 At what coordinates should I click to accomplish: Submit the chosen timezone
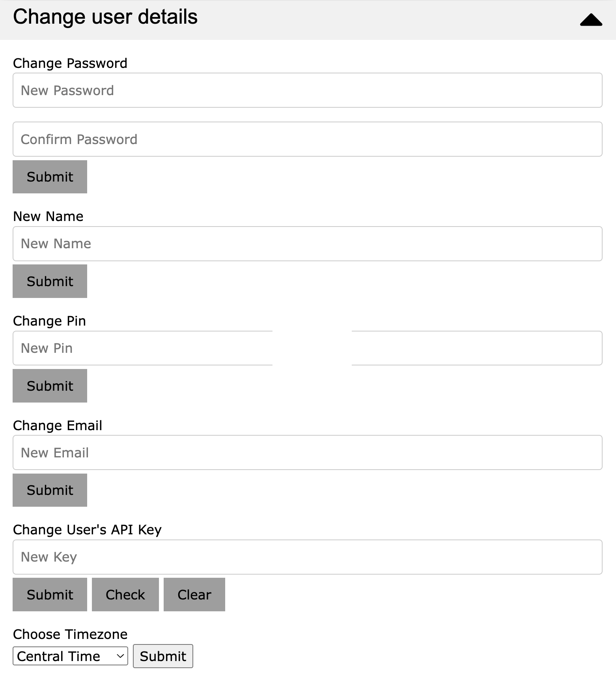coord(163,656)
